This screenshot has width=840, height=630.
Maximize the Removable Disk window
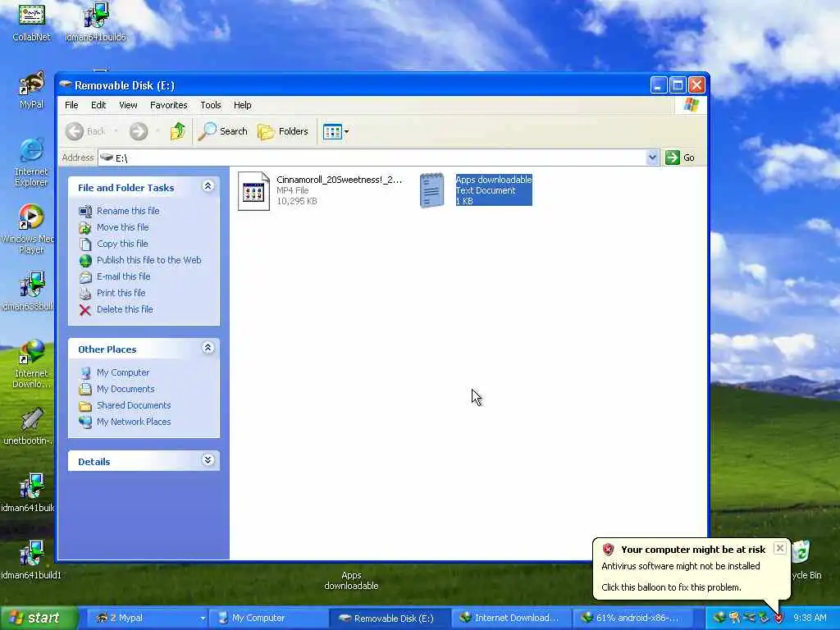coord(678,84)
